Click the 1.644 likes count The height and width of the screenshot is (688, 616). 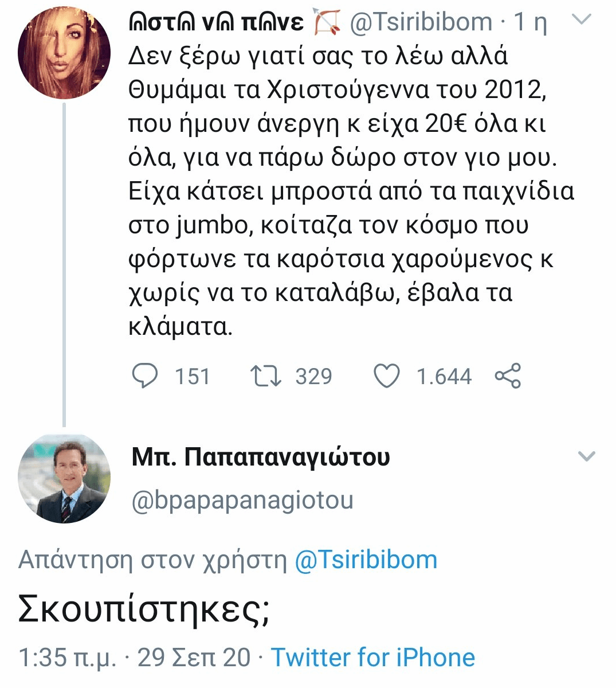(444, 377)
